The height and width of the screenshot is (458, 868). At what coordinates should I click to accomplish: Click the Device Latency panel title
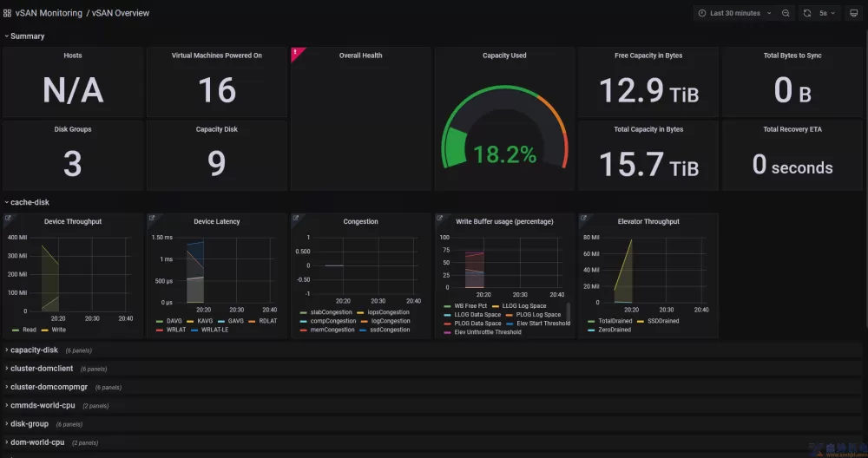[217, 222]
